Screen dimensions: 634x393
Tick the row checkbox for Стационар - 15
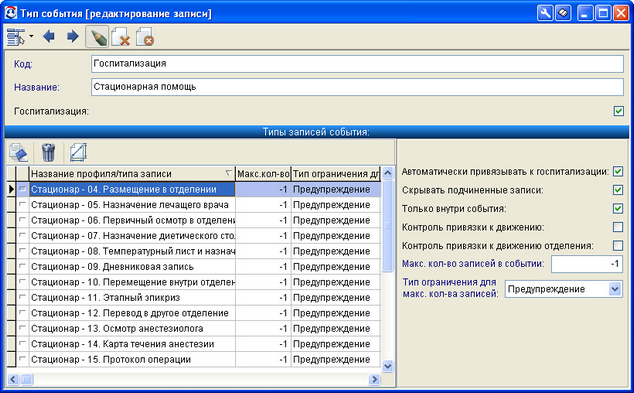[22, 359]
